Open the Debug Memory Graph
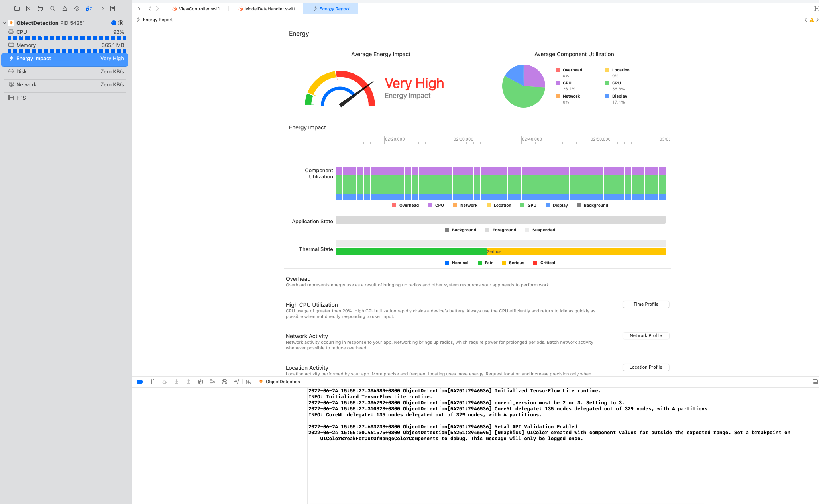This screenshot has height=504, width=819. coord(212,382)
